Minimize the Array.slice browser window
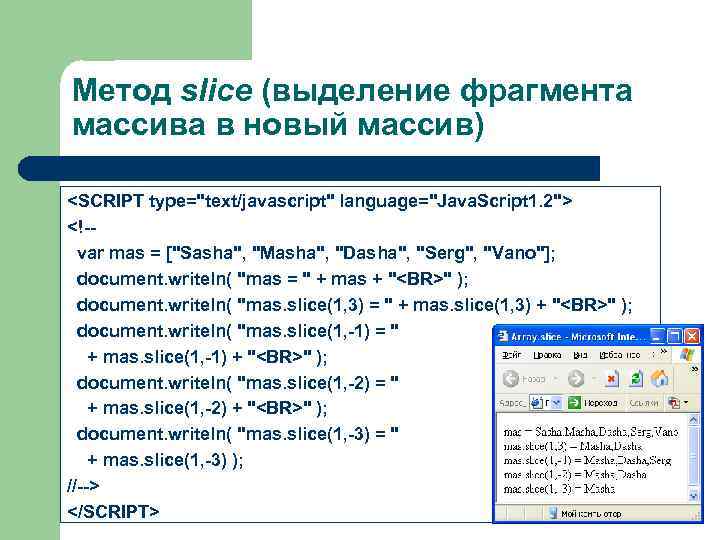Screen dimensions: 720x540 click(x=657, y=336)
